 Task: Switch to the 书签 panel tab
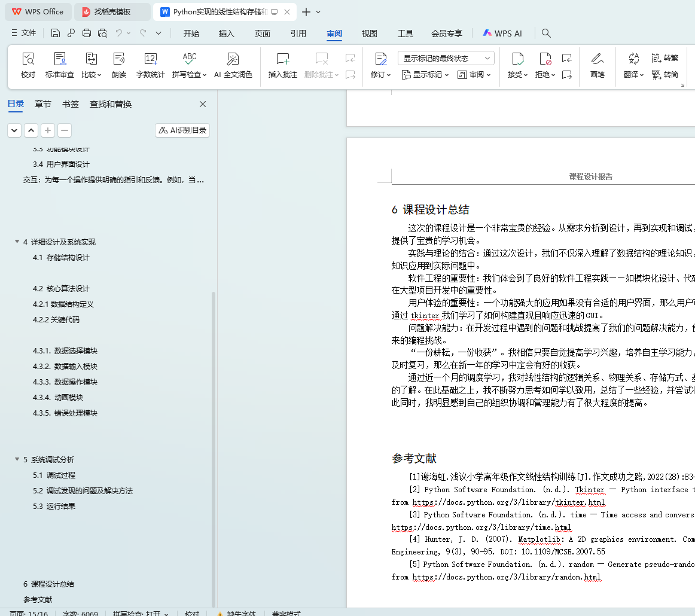point(71,104)
